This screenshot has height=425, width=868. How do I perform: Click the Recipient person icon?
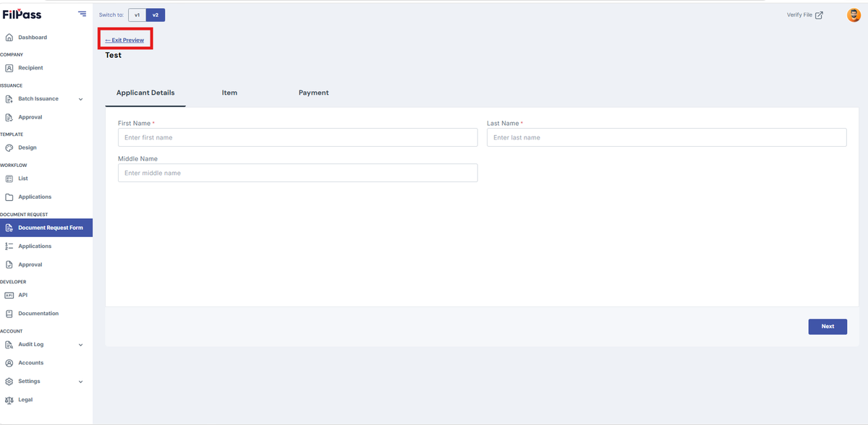tap(9, 68)
